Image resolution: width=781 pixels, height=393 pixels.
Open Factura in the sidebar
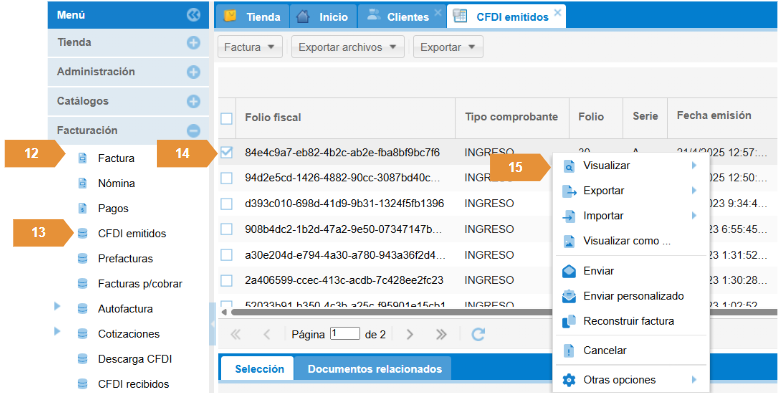[116, 158]
